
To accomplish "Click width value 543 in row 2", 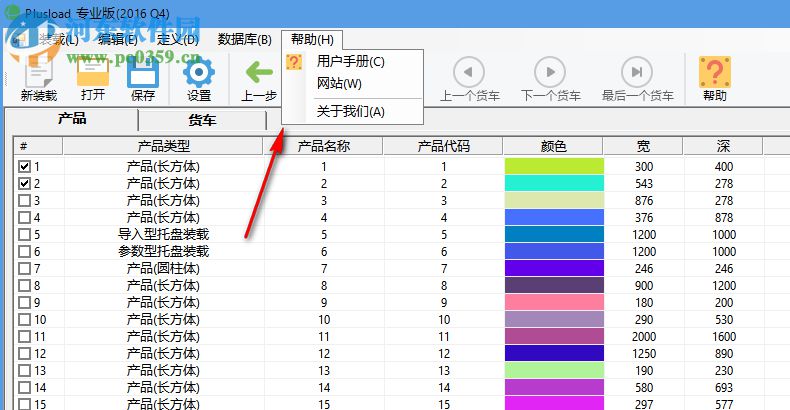I will click(644, 183).
